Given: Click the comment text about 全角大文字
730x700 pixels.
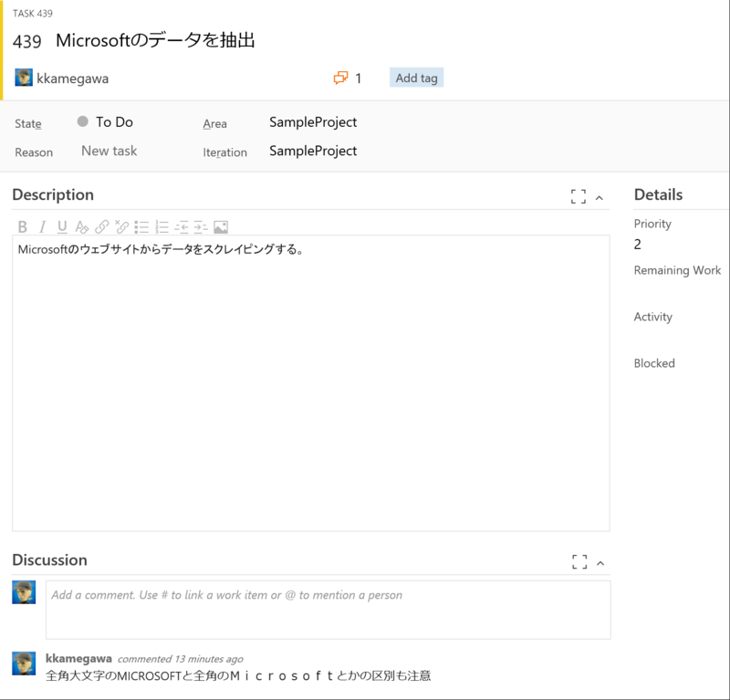Looking at the screenshot, I should click(238, 675).
